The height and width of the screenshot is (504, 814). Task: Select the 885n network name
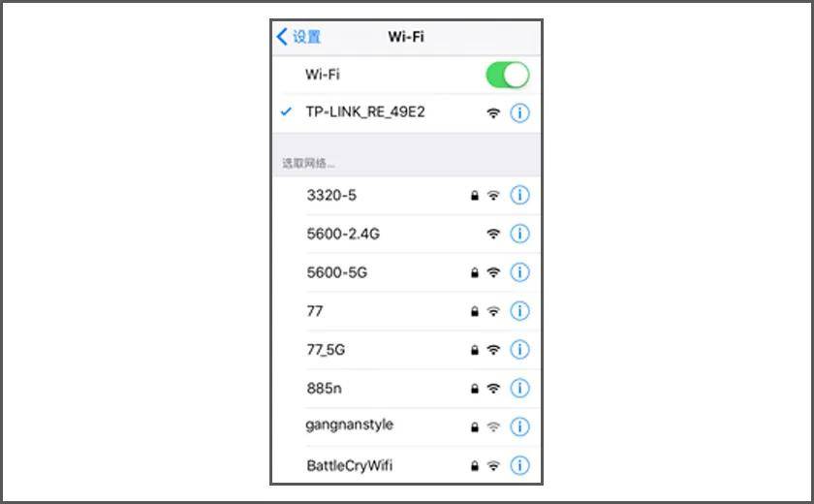(324, 388)
